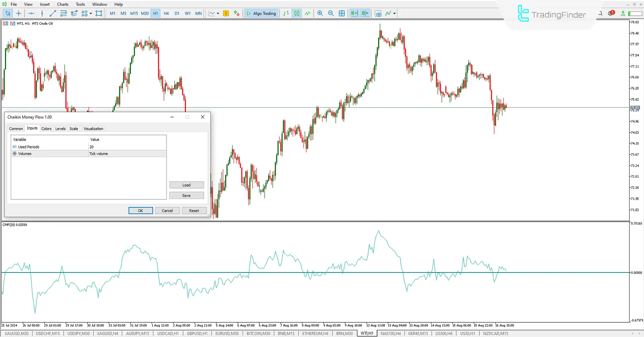Switch to the Colors tab

pyautogui.click(x=47, y=129)
